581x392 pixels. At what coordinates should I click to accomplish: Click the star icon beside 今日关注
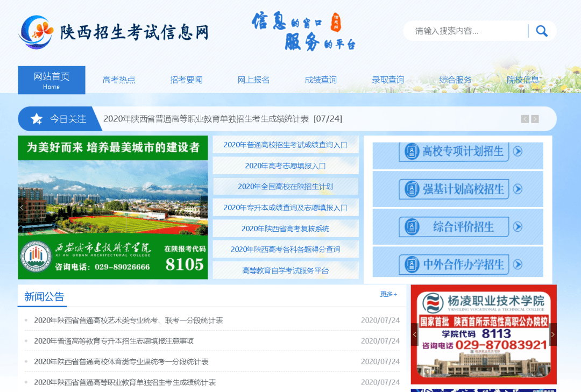37,119
